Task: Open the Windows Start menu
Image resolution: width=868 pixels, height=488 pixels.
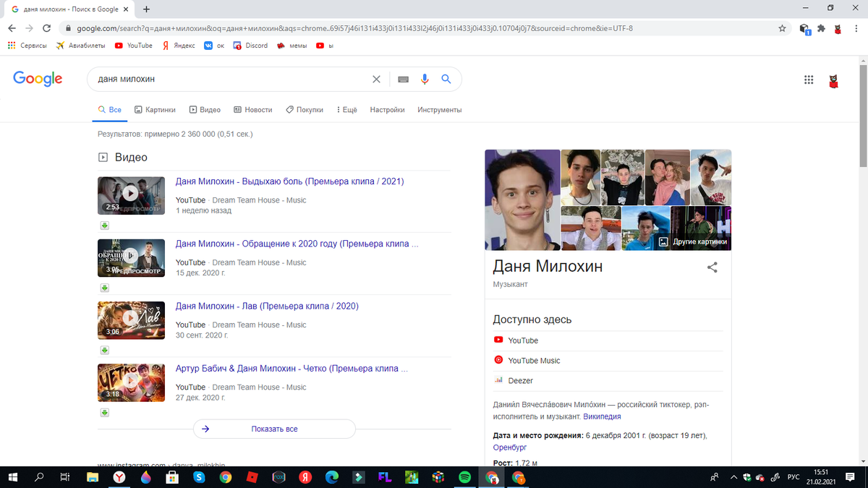Action: [x=14, y=477]
